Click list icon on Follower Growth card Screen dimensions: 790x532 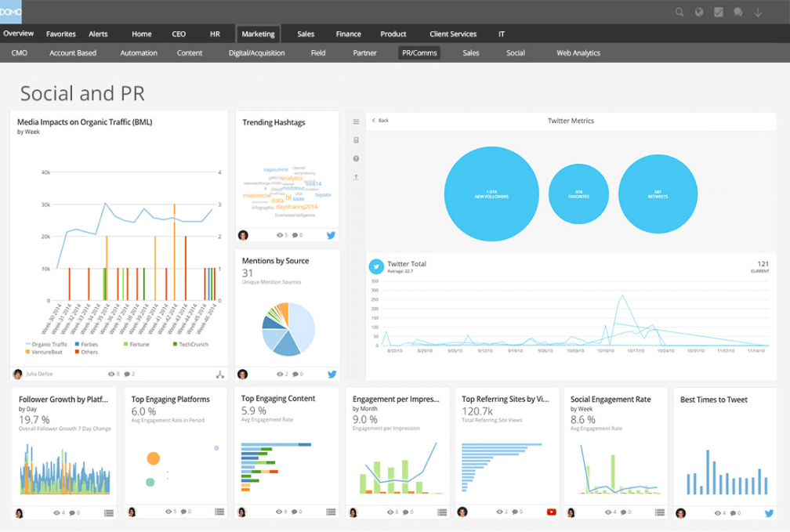click(x=109, y=513)
